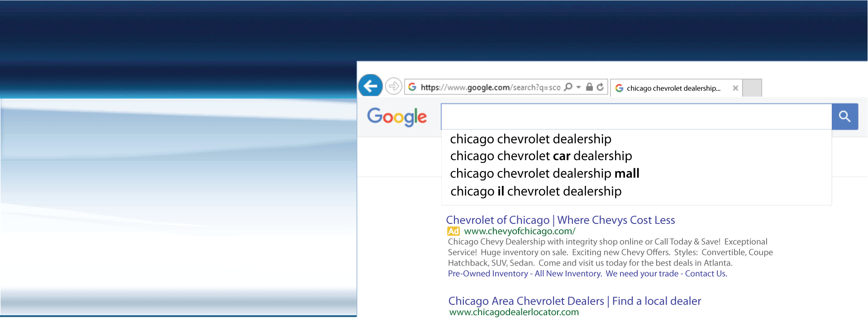868x318 pixels.
Task: Click the address bar search magnifier icon
Action: [568, 87]
